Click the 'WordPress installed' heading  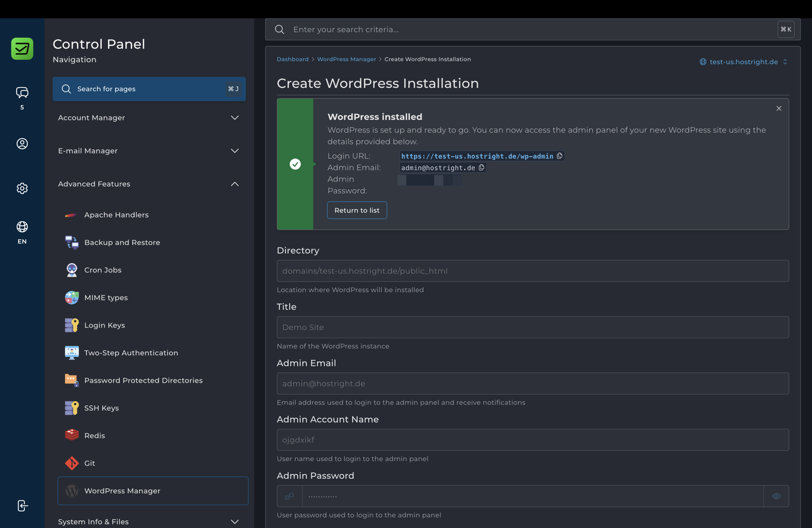click(375, 117)
